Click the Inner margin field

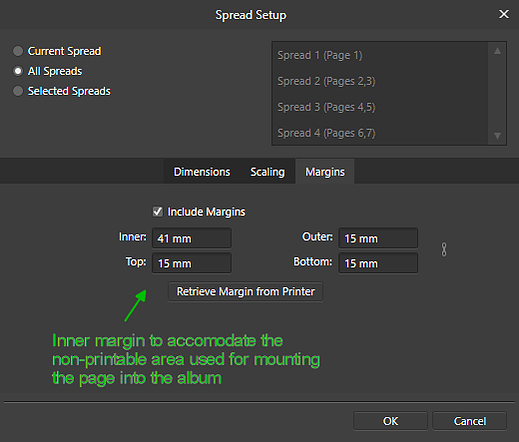[x=192, y=238]
